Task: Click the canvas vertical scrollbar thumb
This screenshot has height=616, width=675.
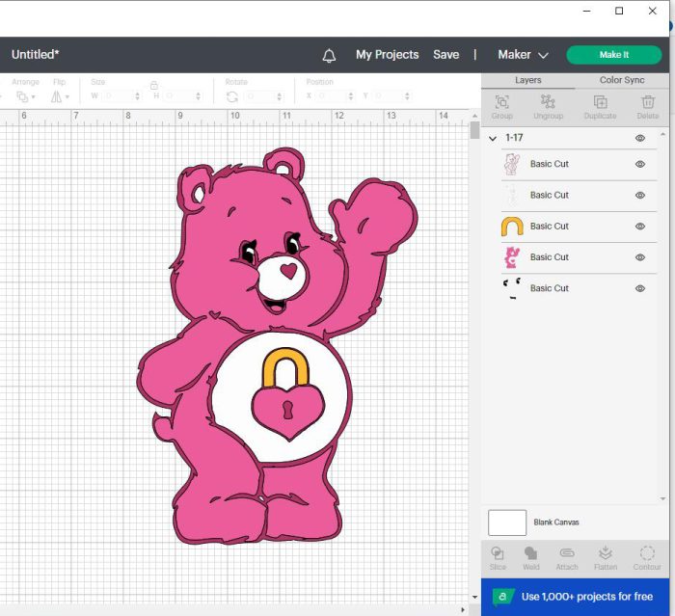Action: 474,130
